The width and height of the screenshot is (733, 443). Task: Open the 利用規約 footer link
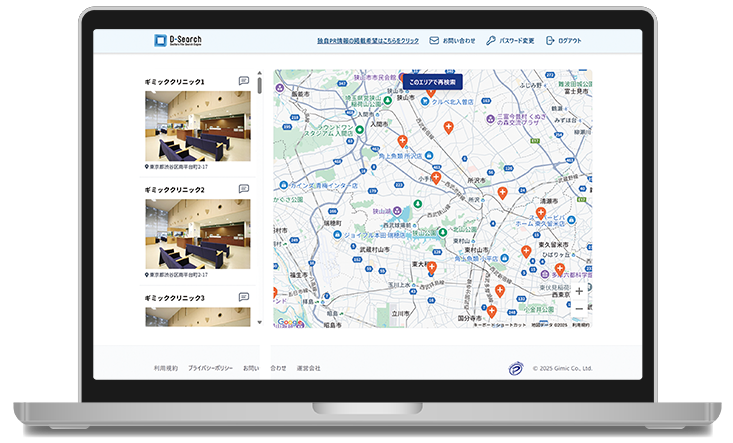click(x=166, y=368)
